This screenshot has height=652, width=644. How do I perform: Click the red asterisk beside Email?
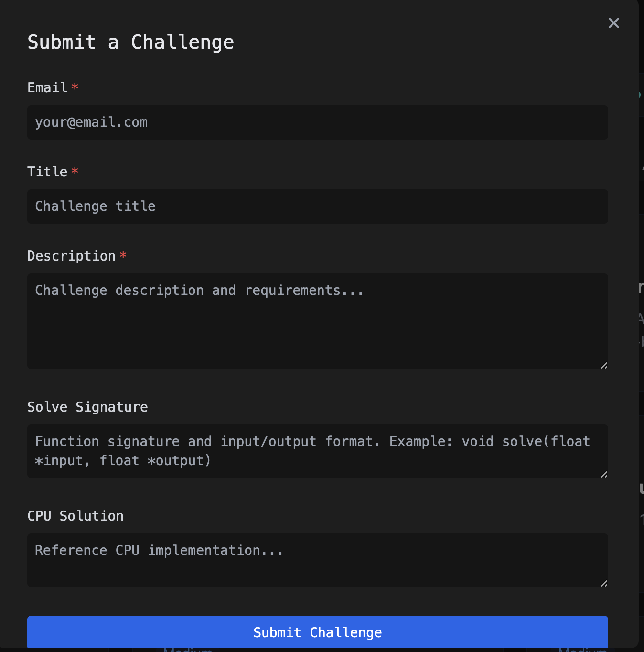coord(75,87)
